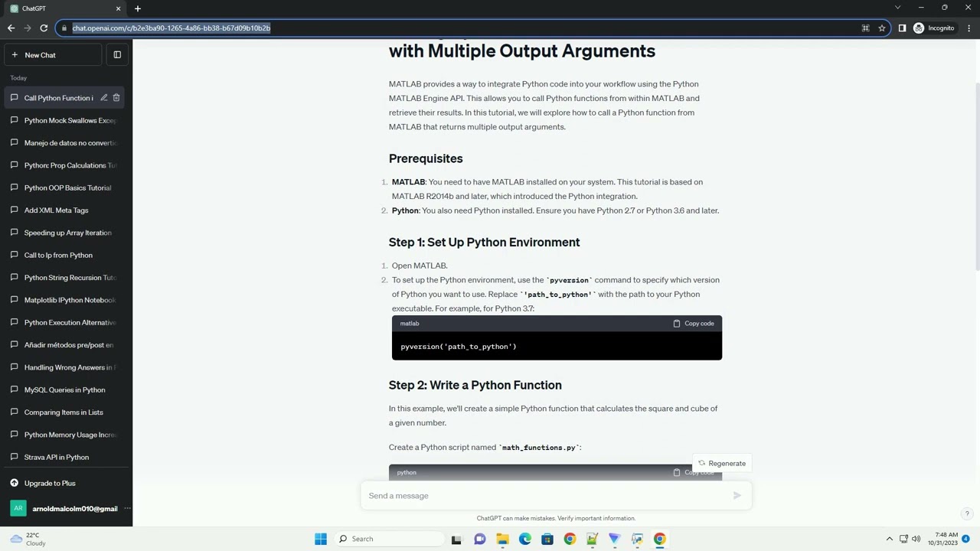Open Python: Prop Calculations chat

(66, 165)
